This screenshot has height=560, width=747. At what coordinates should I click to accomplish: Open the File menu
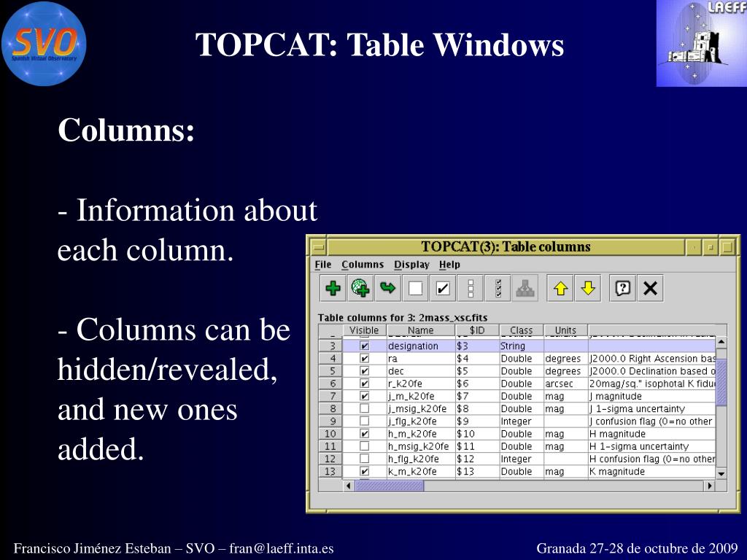point(323,264)
